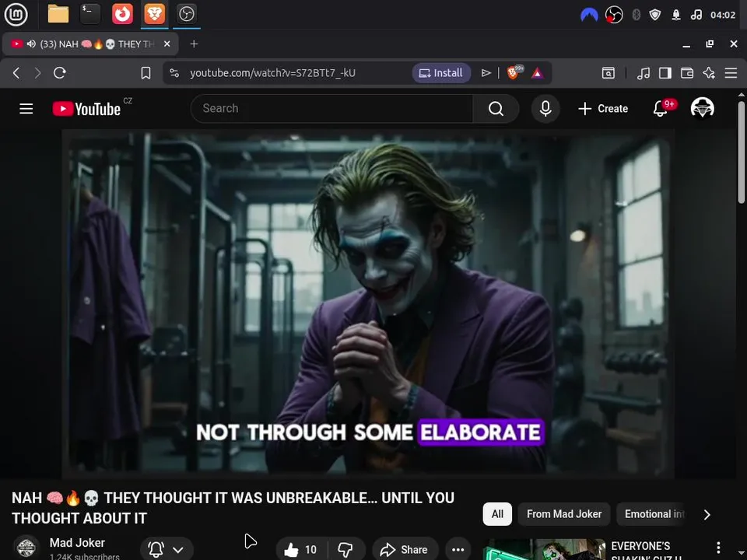Open YouTube notifications bell with 9+ badge
This screenshot has width=747, height=560.
pos(661,109)
